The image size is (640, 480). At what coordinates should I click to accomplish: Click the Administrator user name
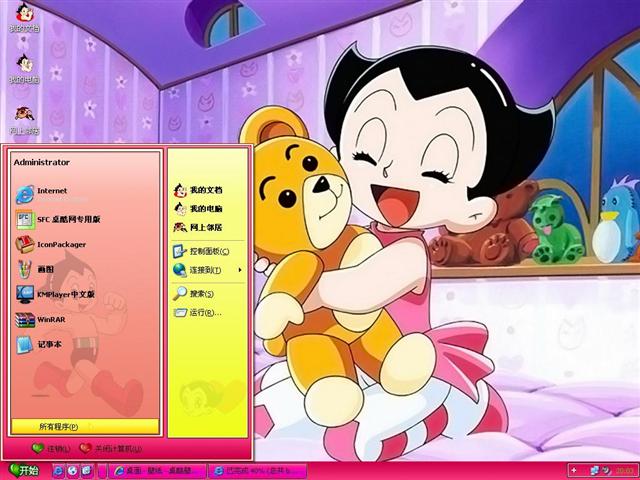click(42, 162)
